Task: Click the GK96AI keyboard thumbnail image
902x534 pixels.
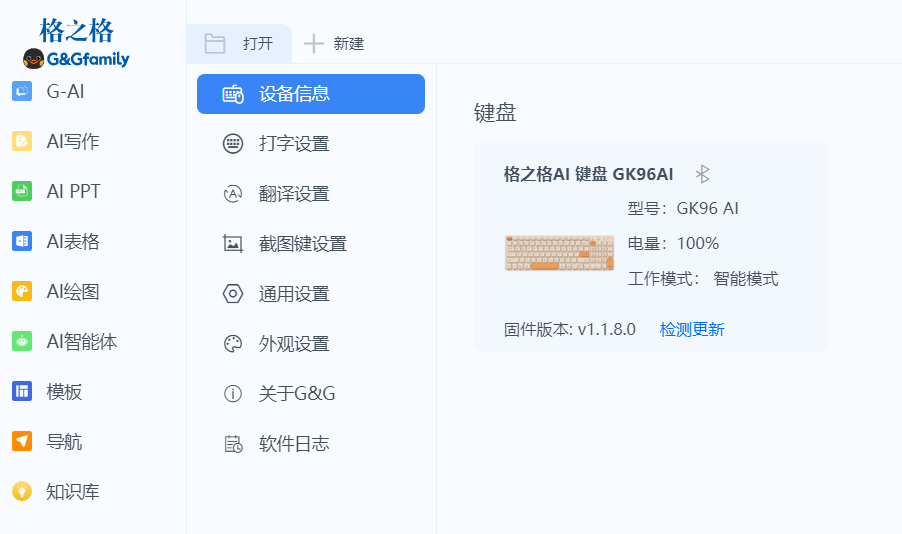Action: point(559,253)
